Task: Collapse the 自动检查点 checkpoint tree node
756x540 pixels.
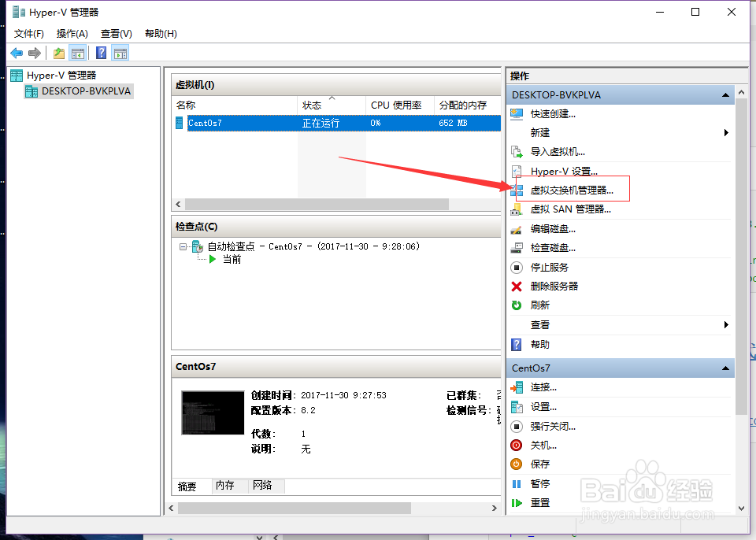Action: pos(183,246)
